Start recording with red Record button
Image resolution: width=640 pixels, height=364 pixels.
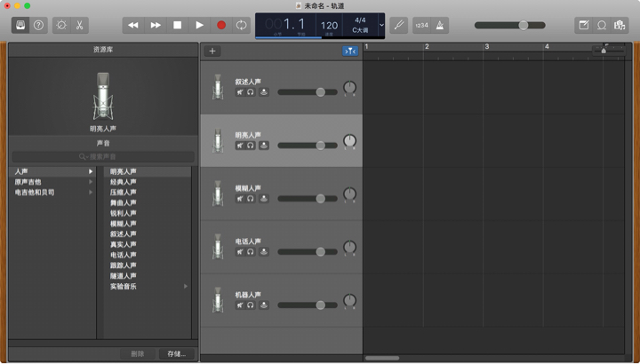(221, 25)
